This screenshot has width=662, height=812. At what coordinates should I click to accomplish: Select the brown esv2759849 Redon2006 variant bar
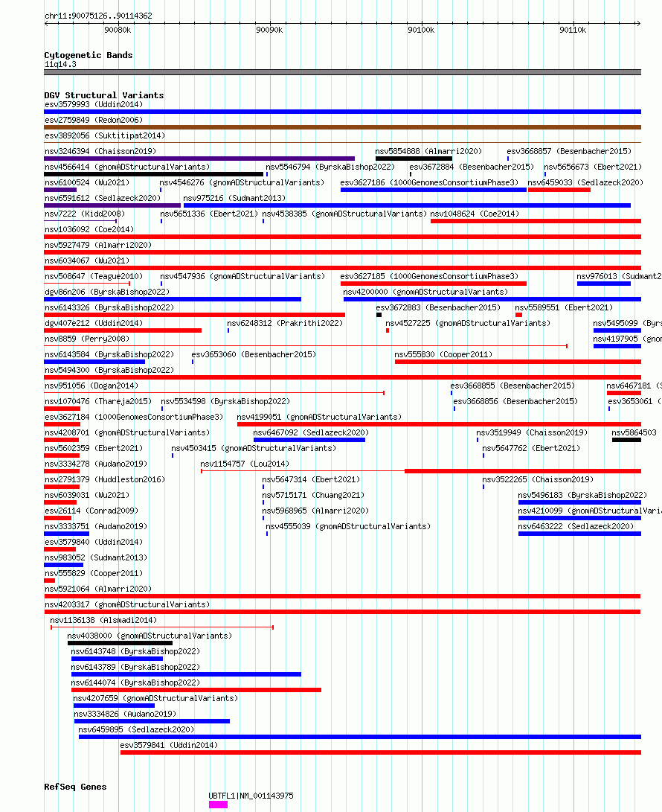coord(343,127)
